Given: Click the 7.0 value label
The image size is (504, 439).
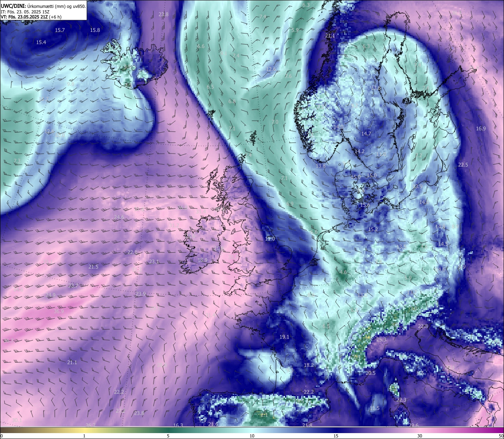Looking at the screenshot, I should point(275,122).
